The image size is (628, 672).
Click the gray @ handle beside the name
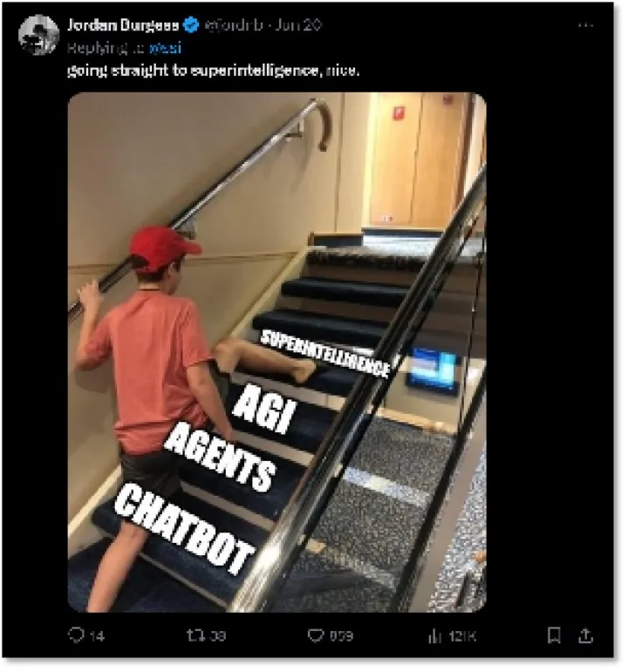(x=234, y=25)
